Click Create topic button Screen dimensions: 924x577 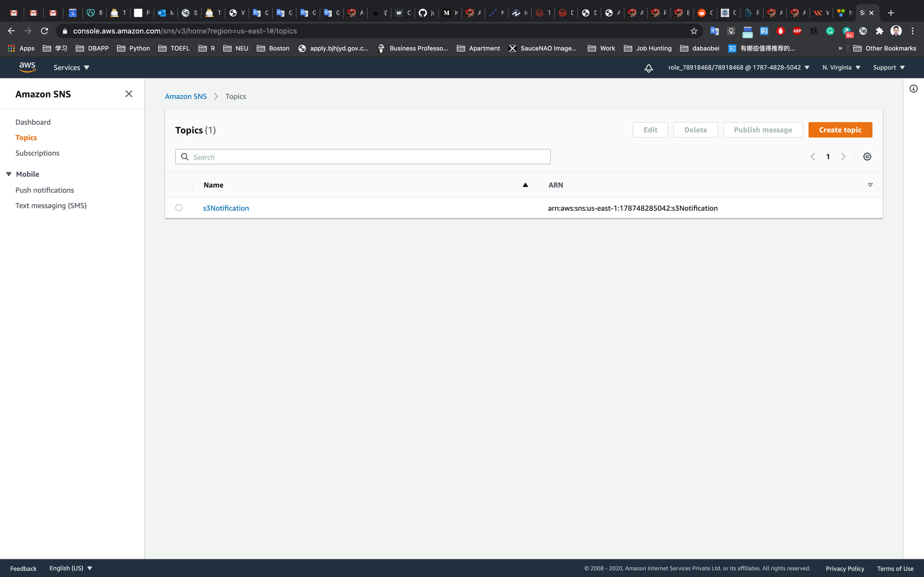pyautogui.click(x=840, y=130)
